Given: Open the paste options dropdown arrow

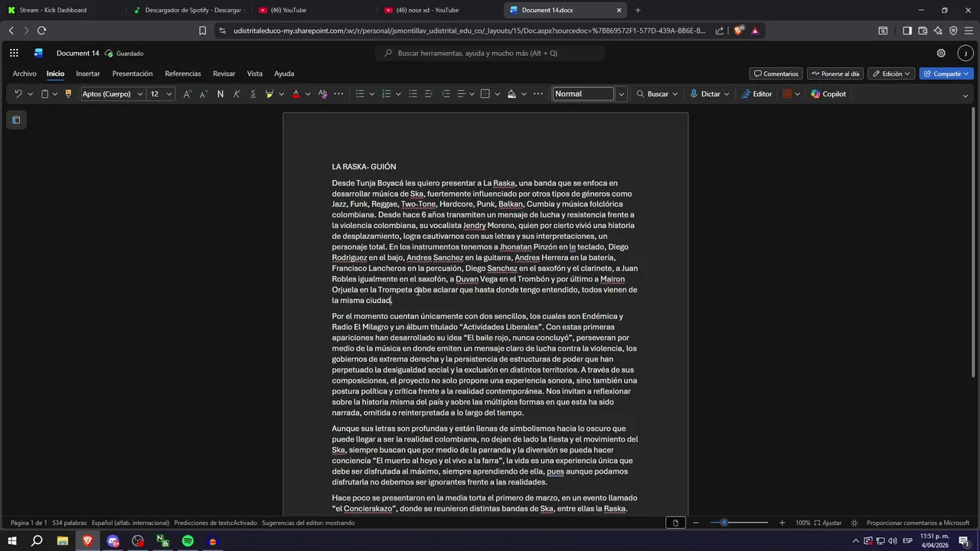Looking at the screenshot, I should click(x=54, y=94).
